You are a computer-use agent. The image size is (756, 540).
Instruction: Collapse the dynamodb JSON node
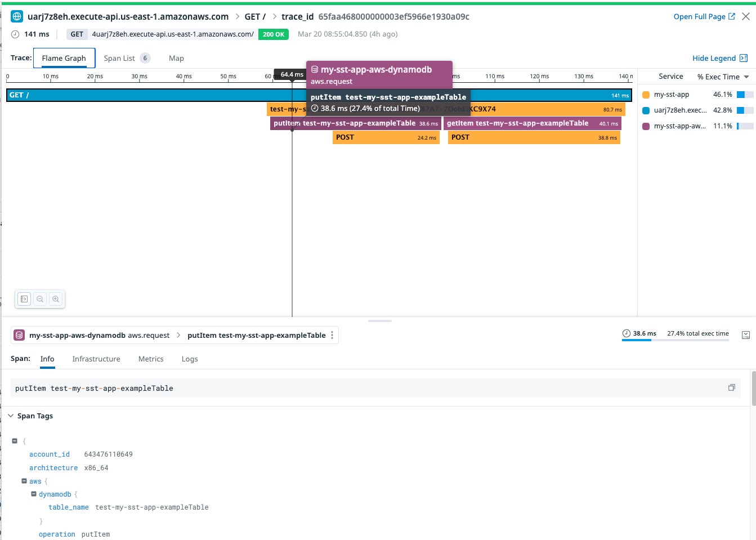[34, 494]
